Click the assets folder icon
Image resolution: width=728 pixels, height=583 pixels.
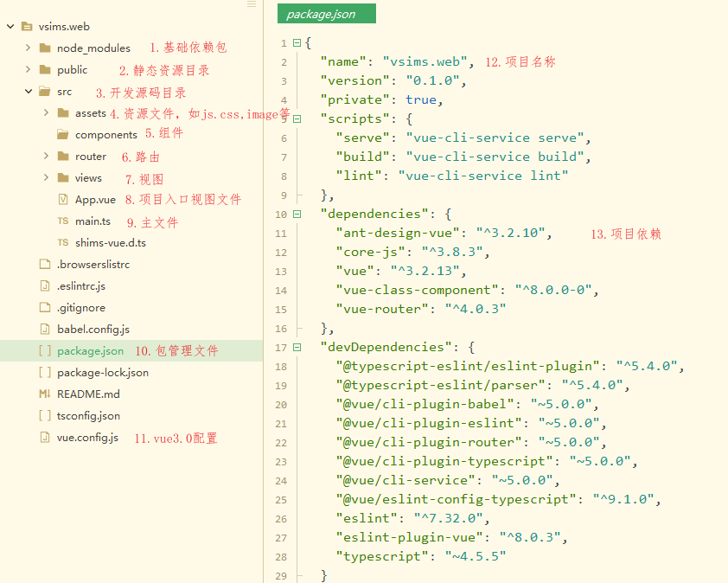[63, 113]
